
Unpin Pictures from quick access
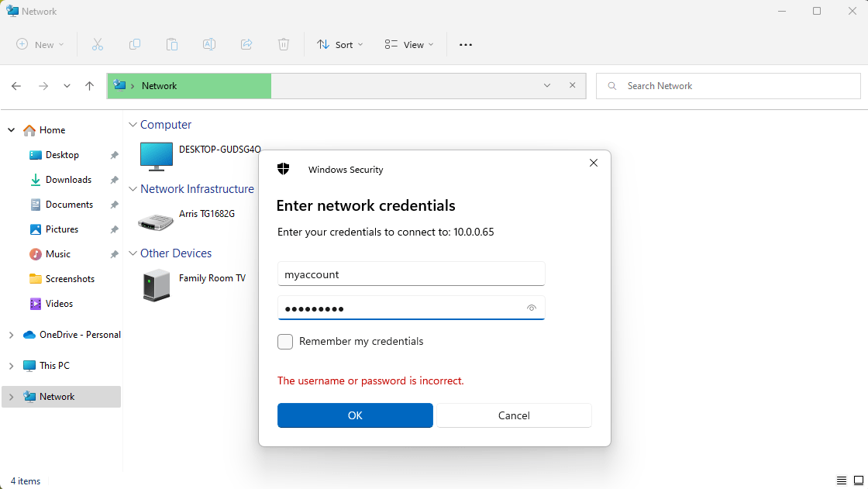pos(114,229)
